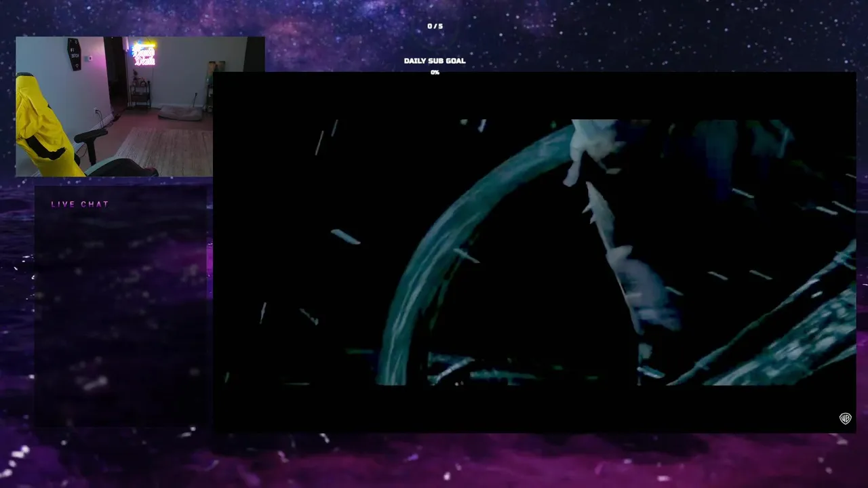The image size is (868, 488).
Task: Click the movie video playing area
Action: click(x=534, y=252)
